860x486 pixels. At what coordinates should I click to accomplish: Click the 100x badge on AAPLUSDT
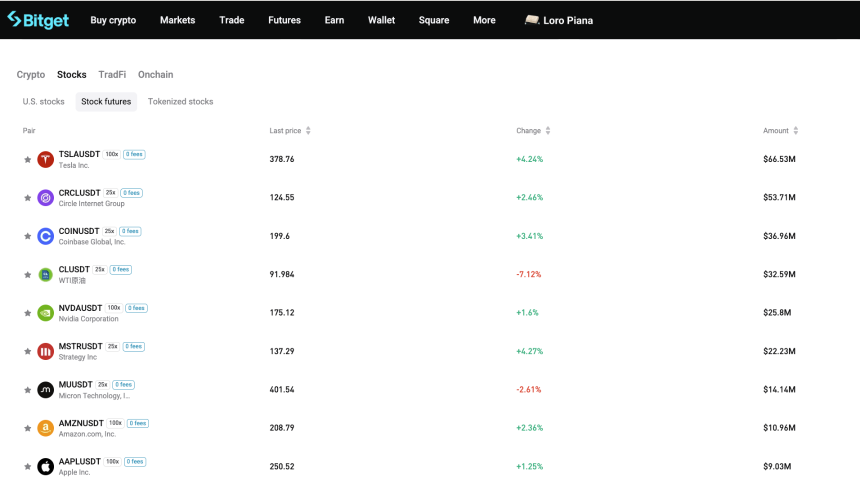click(112, 461)
